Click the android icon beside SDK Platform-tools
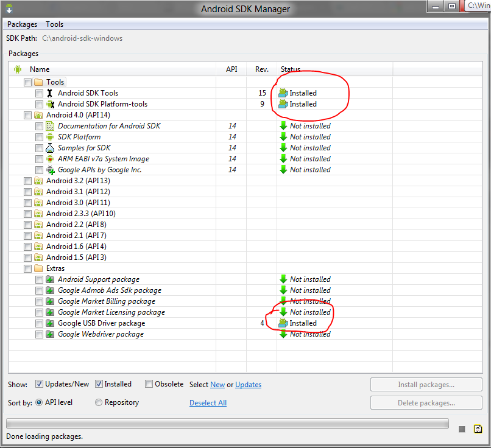Image resolution: width=491 pixels, height=448 pixels. tap(50, 104)
